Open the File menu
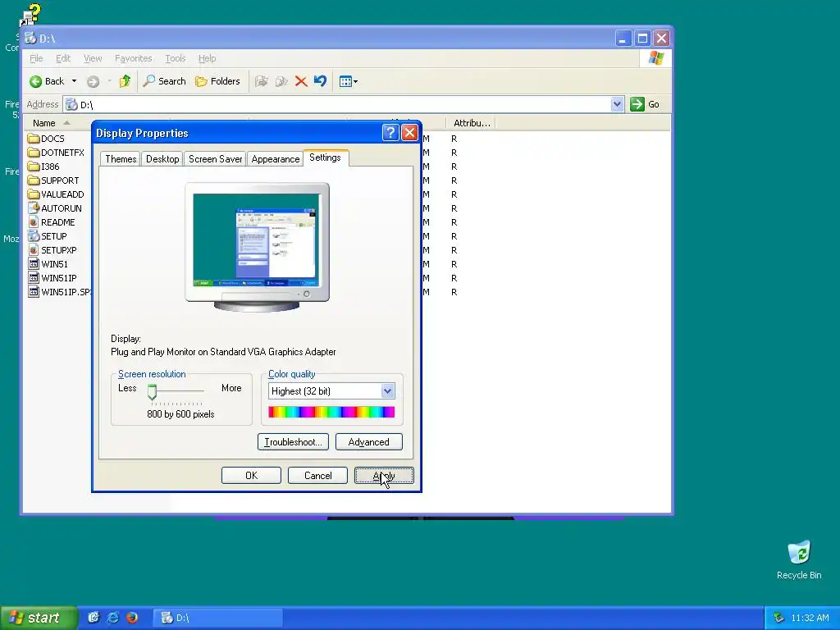This screenshot has height=630, width=840. tap(36, 58)
